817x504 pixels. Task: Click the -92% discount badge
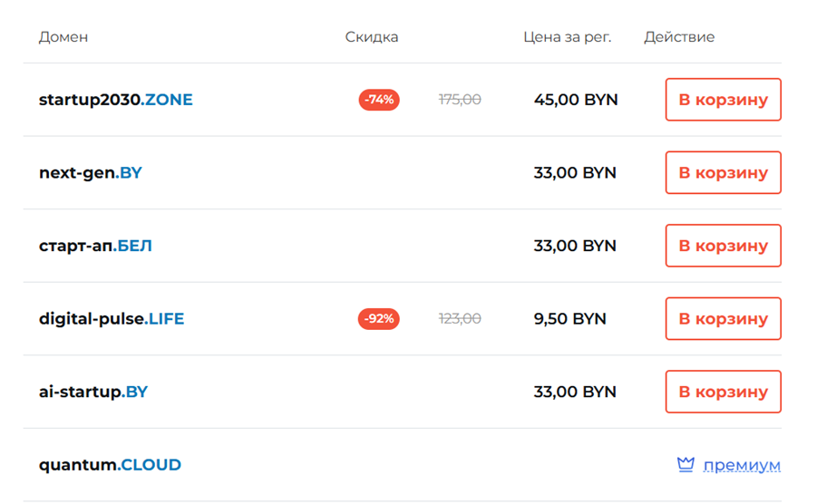379,319
